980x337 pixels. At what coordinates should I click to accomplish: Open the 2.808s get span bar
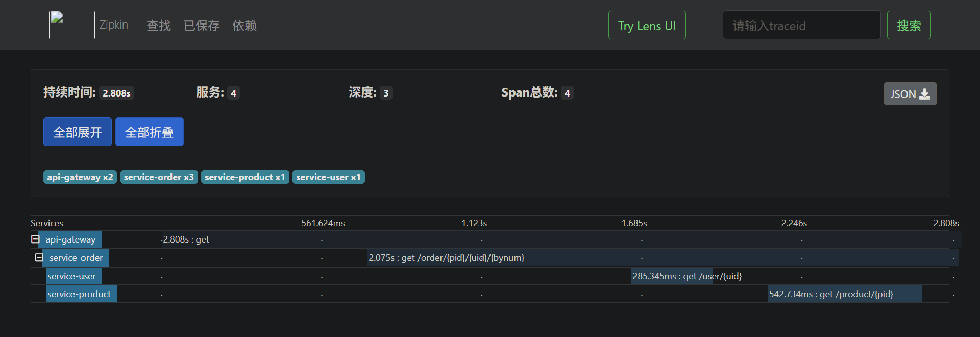(x=561, y=239)
